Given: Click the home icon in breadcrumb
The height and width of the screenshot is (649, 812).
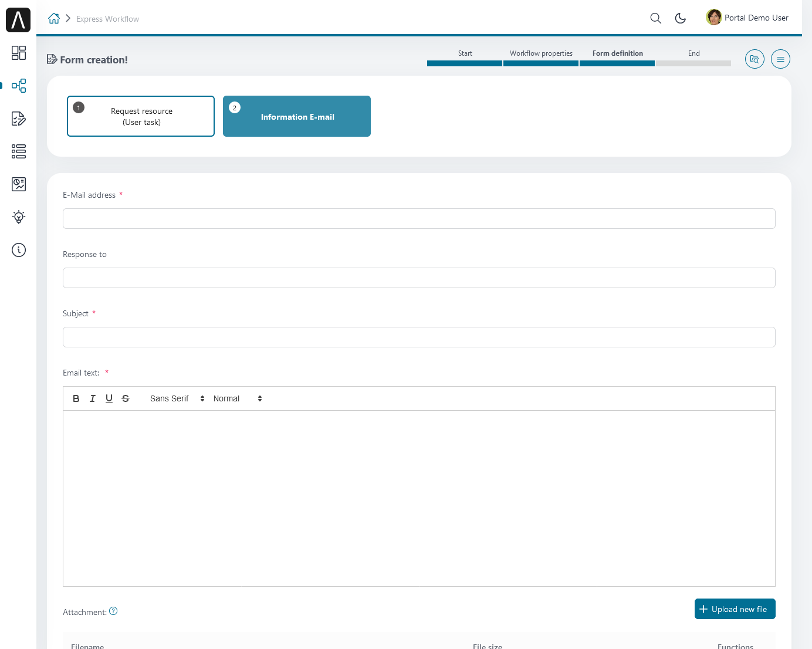Looking at the screenshot, I should (x=54, y=19).
